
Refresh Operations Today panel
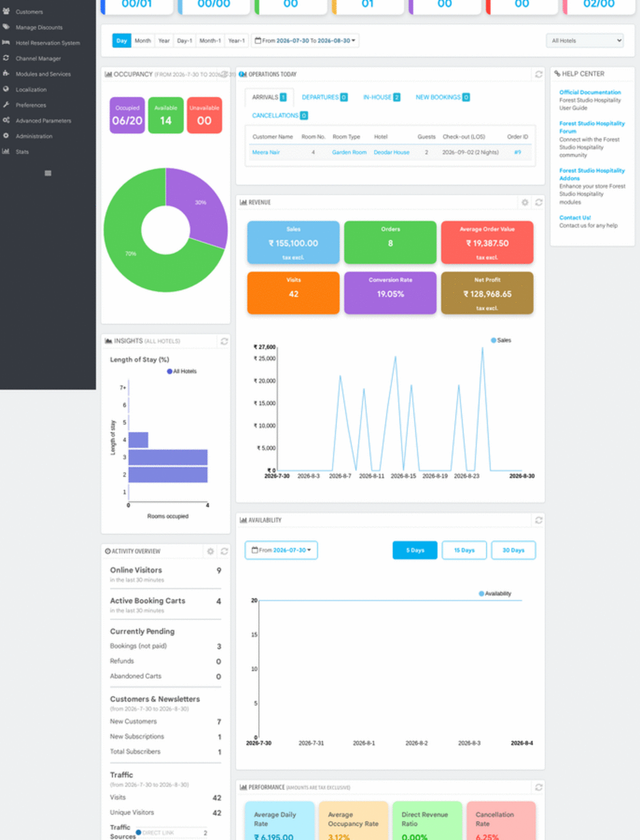tap(539, 74)
